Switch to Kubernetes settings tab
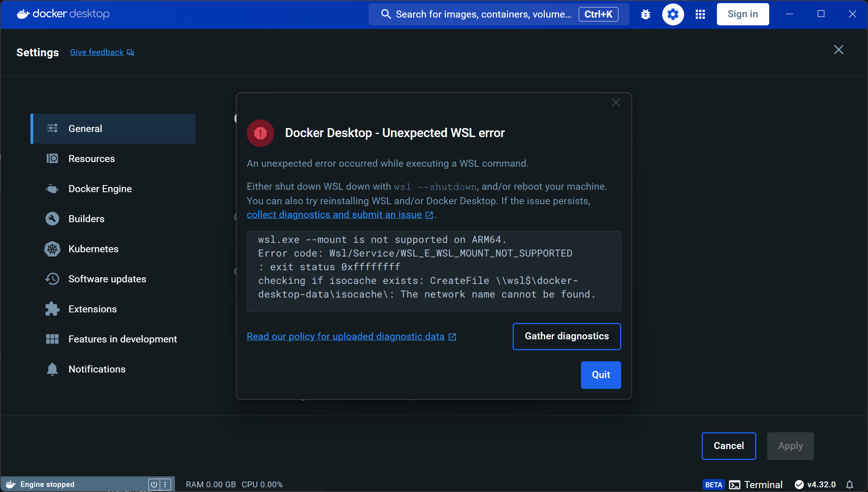The height and width of the screenshot is (492, 868). [93, 249]
